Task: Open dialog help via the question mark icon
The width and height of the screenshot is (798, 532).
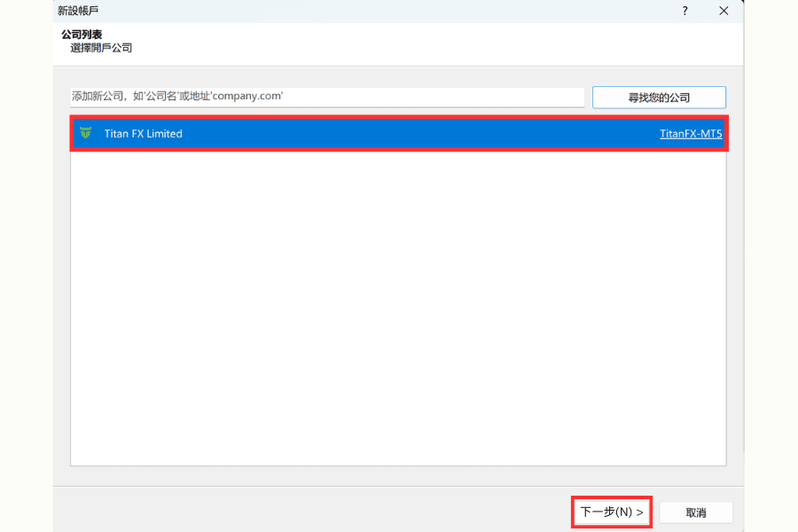Action: pyautogui.click(x=685, y=11)
